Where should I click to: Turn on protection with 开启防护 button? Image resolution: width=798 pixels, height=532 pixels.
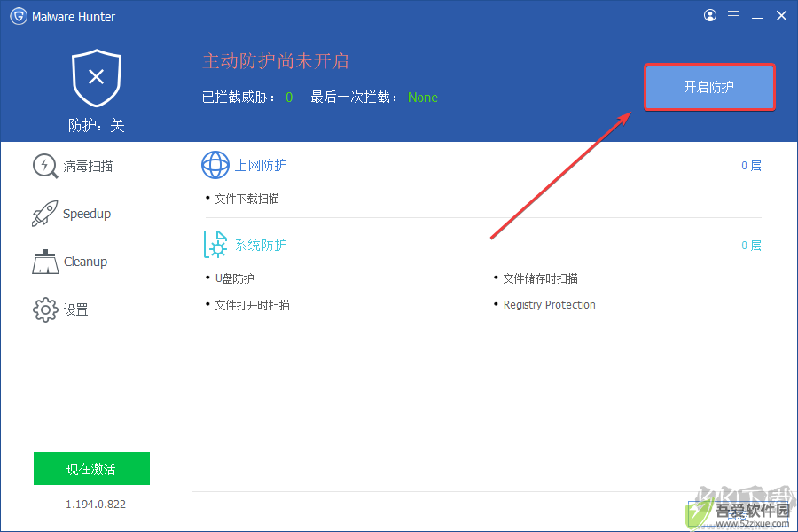coord(709,87)
